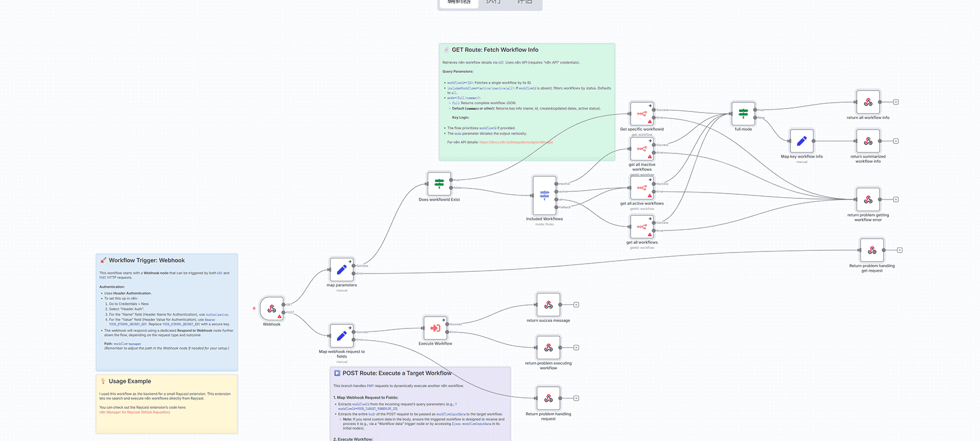This screenshot has width=980, height=441.
Task: Click the 'Does workflowId Exist' If node
Action: [x=439, y=184]
